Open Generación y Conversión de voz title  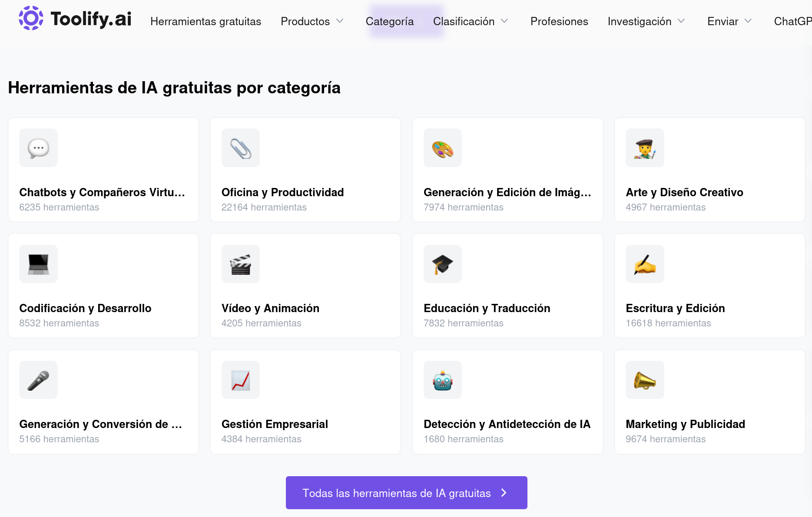tap(100, 424)
